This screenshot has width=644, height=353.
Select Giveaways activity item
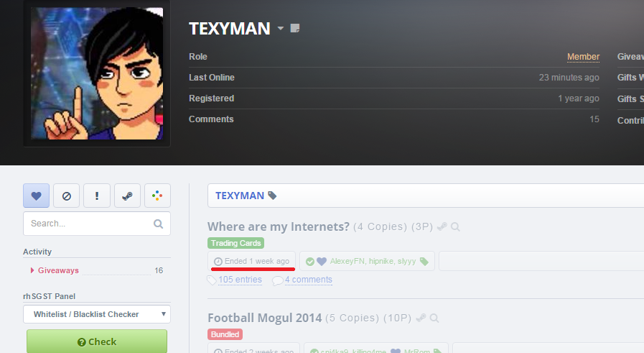pyautogui.click(x=58, y=270)
